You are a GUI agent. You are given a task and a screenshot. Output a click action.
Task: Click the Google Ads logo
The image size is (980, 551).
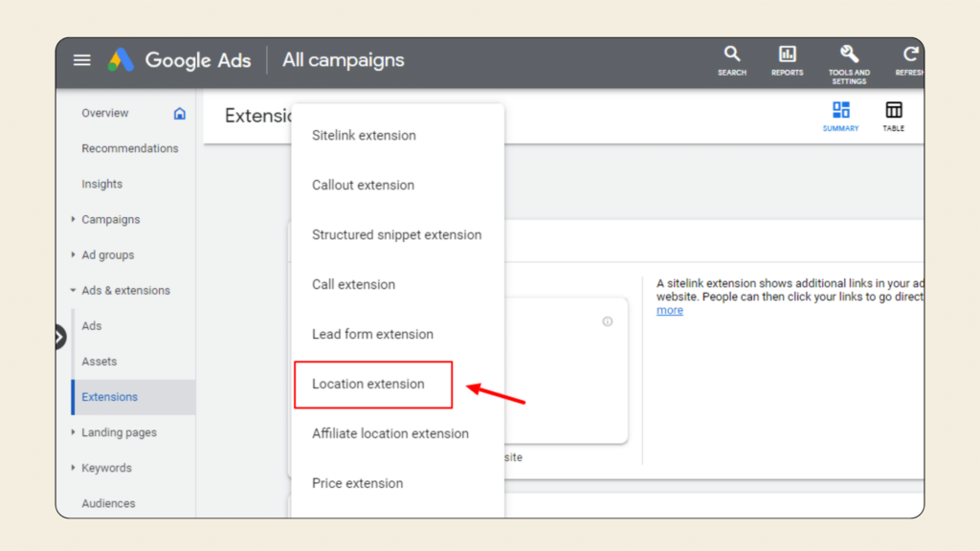pos(121,60)
